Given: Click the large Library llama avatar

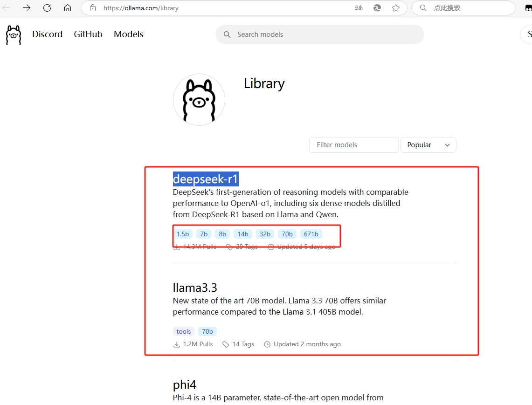Looking at the screenshot, I should tap(199, 100).
